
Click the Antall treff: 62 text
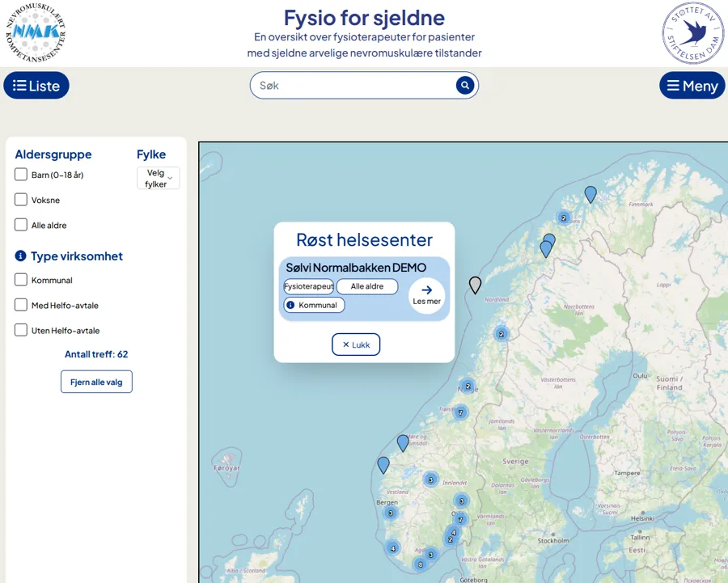tap(96, 354)
